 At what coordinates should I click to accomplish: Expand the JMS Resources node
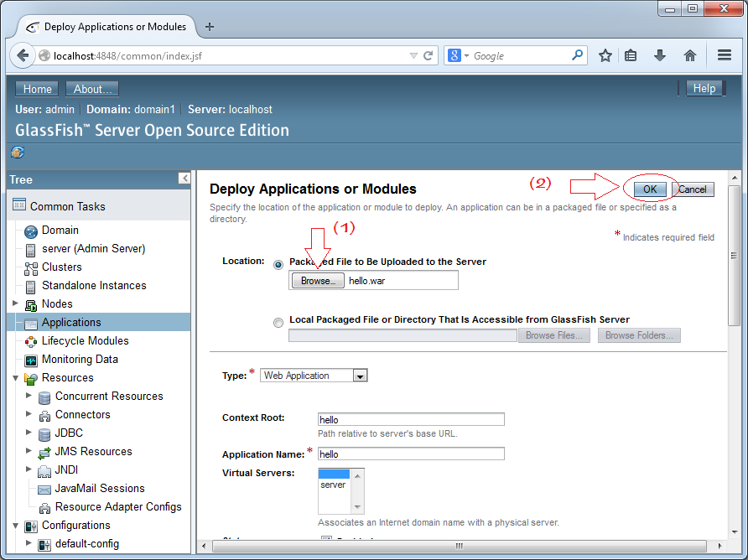pyautogui.click(x=29, y=451)
